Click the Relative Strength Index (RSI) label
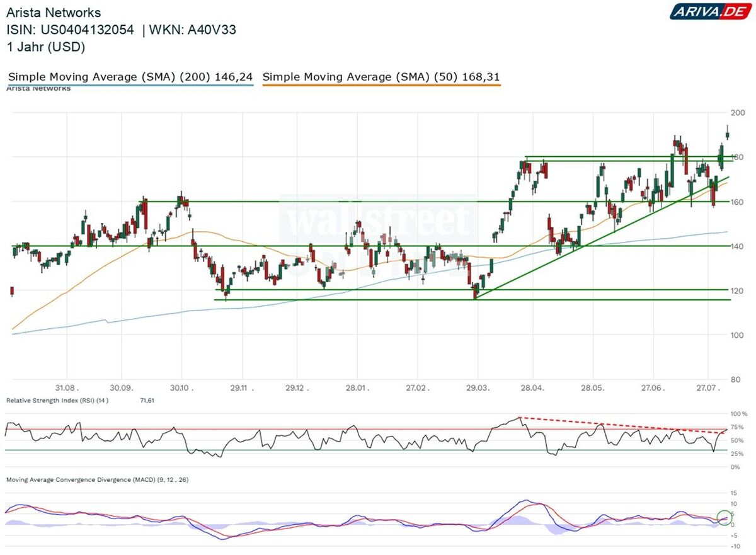This screenshot has height=555, width=756. pyautogui.click(x=57, y=400)
